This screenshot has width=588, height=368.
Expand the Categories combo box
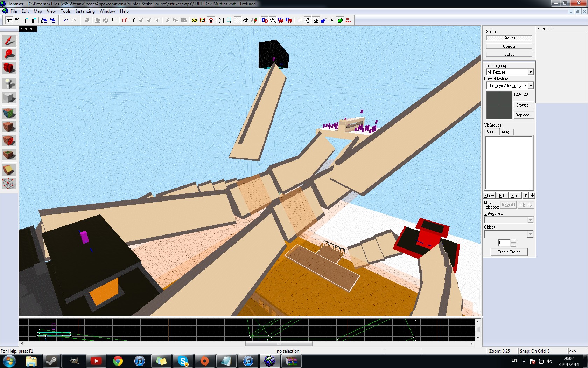(530, 220)
